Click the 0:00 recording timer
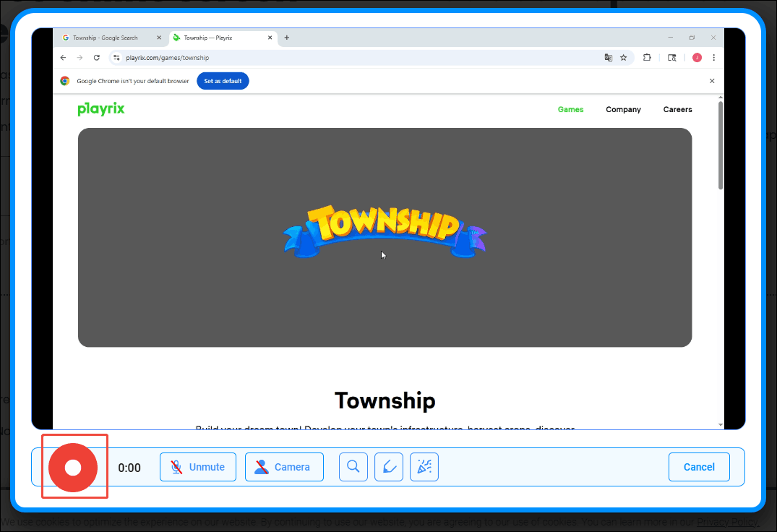 (x=129, y=468)
